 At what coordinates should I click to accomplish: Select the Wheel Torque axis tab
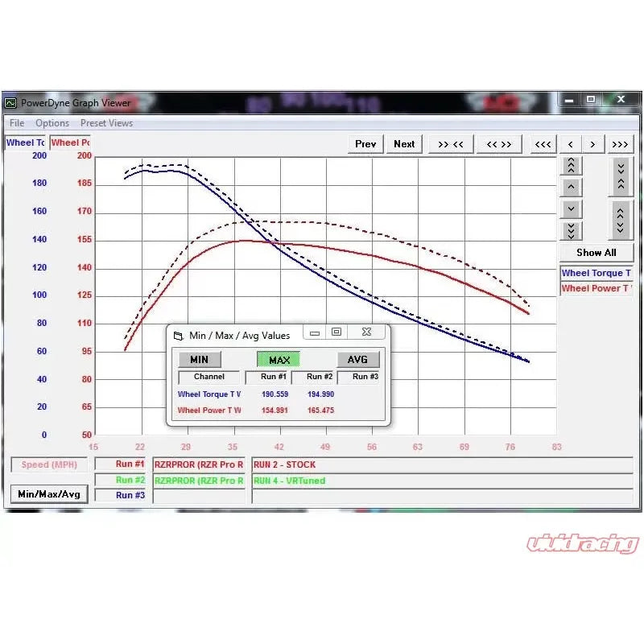click(x=25, y=142)
